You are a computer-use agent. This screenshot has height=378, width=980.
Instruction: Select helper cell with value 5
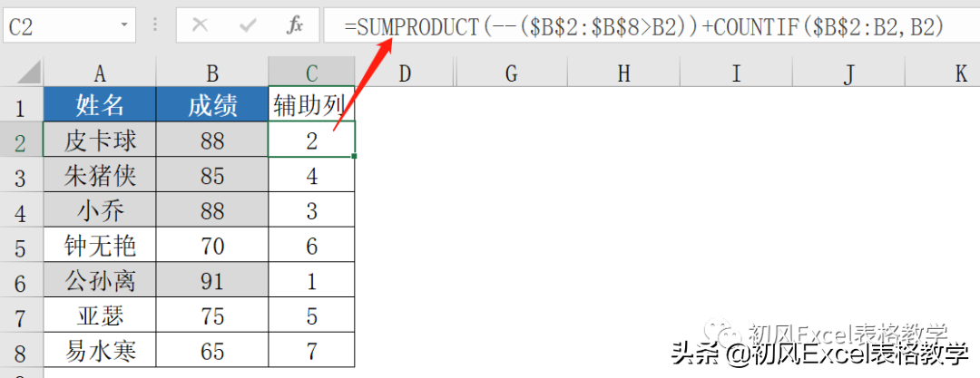[x=312, y=315]
